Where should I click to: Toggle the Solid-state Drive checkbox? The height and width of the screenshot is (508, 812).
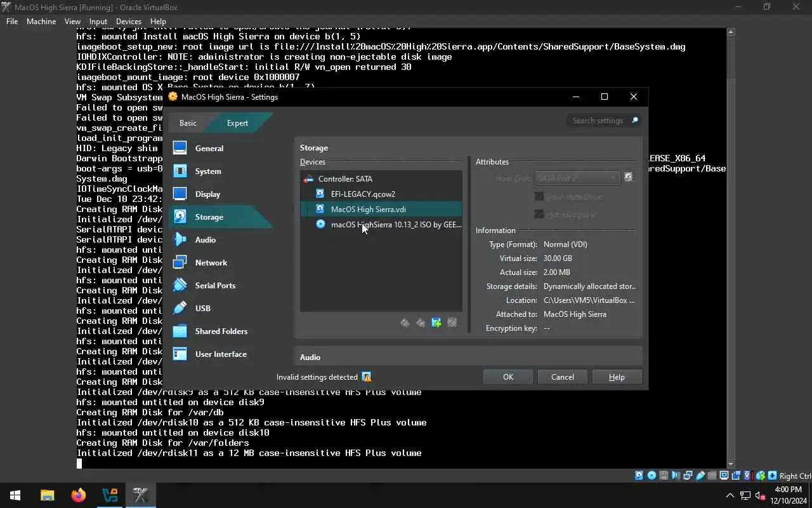(539, 196)
